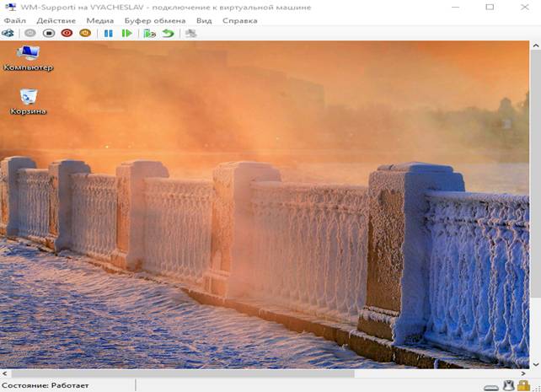Viewport: 541px width, 392px height.
Task: Click the vertical scrollbar up arrow
Action: [535, 46]
